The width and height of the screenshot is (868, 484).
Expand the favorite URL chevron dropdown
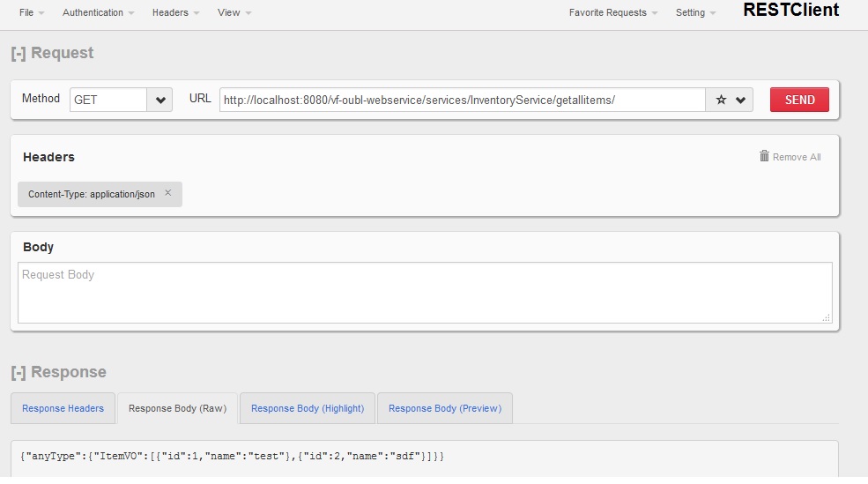pyautogui.click(x=740, y=100)
